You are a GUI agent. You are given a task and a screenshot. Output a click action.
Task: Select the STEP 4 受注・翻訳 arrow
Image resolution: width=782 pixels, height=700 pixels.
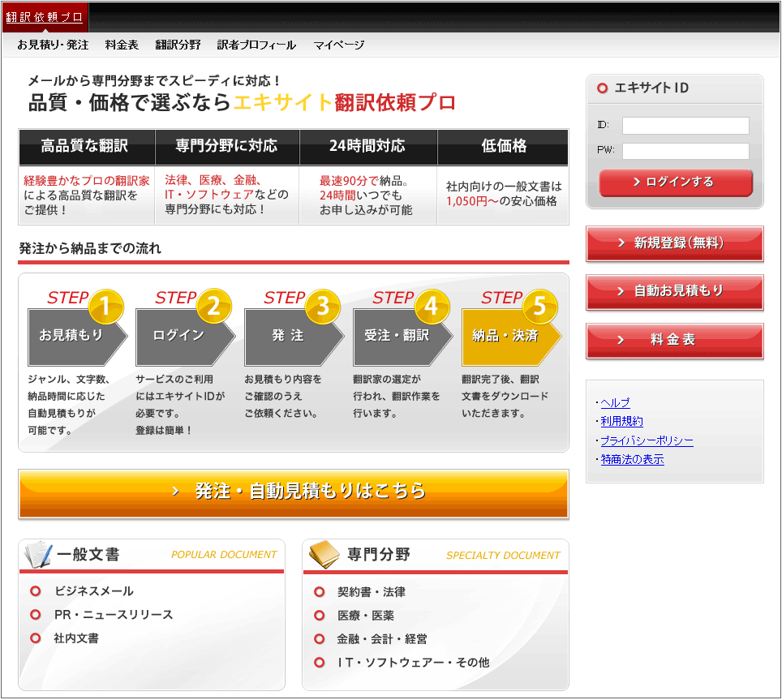[403, 337]
